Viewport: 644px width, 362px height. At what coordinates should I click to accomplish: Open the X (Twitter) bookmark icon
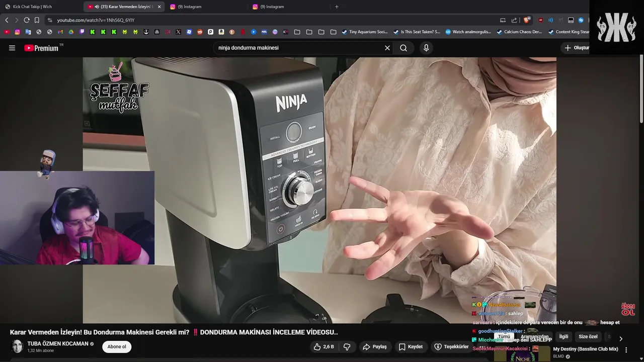point(178,32)
